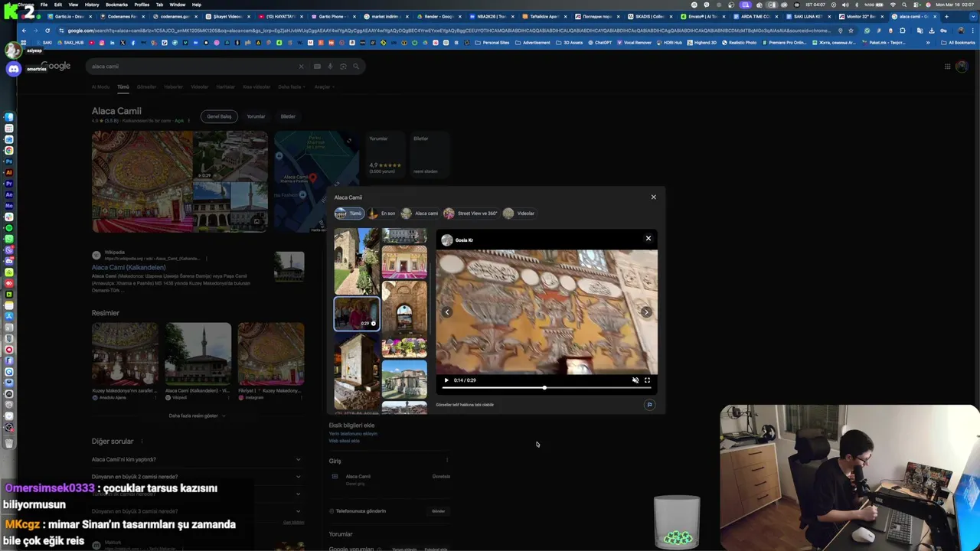Screen dimensions: 980x551
Task: Seek on the video progress bar
Action: (546, 388)
